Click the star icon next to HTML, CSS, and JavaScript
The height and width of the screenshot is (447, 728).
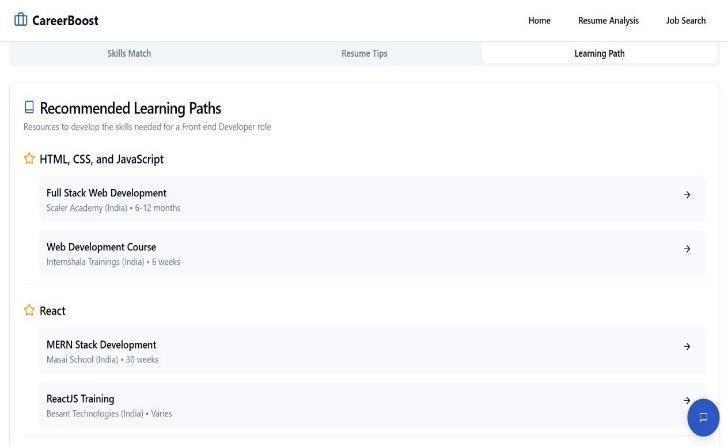(29, 159)
